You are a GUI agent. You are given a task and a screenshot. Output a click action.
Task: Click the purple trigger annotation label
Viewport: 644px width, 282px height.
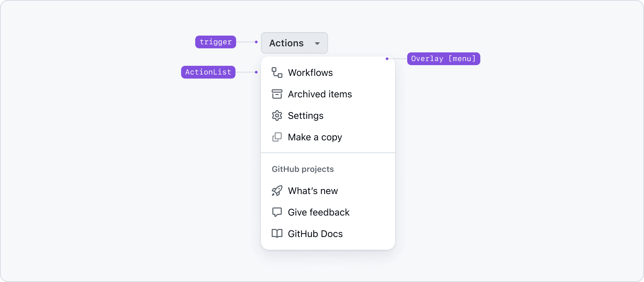[x=215, y=42]
